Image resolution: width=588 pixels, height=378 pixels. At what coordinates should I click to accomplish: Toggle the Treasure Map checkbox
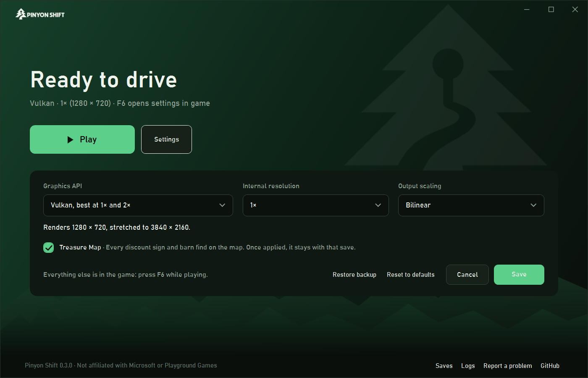(x=49, y=247)
